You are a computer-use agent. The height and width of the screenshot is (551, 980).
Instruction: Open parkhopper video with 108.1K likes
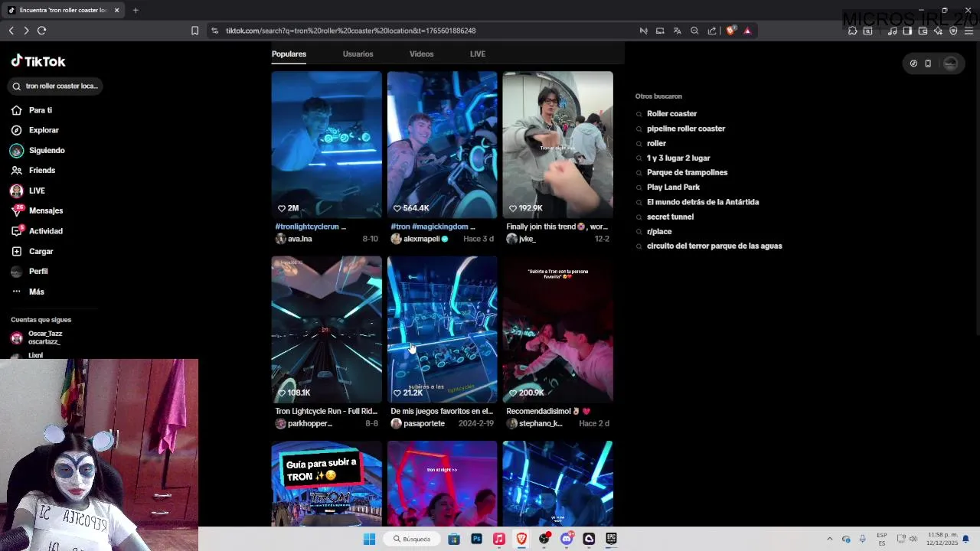point(326,329)
